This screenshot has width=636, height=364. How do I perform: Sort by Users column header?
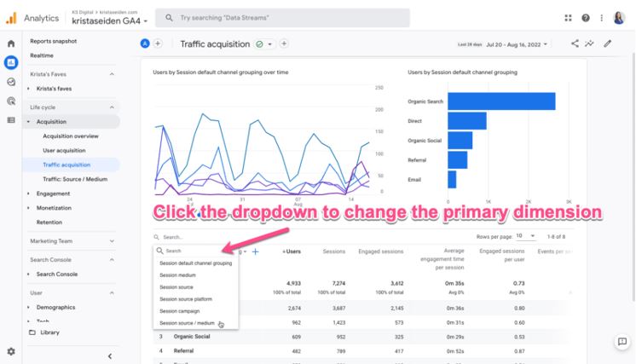pos(292,251)
